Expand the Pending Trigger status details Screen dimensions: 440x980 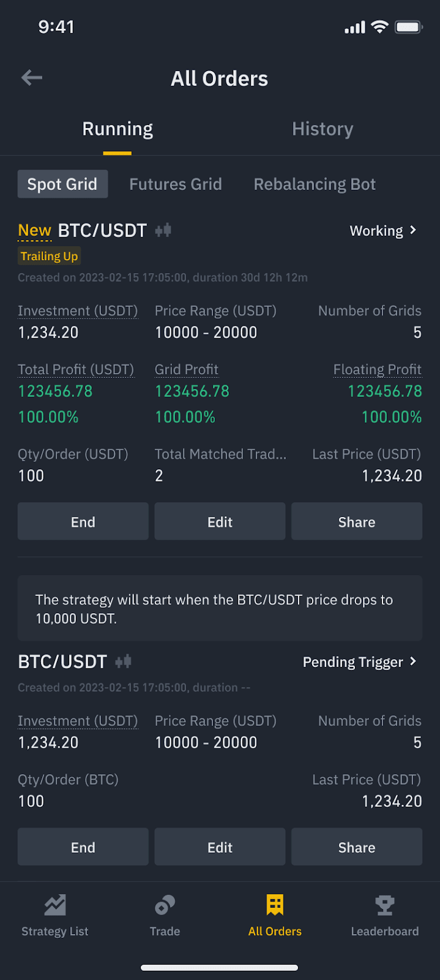(x=360, y=662)
